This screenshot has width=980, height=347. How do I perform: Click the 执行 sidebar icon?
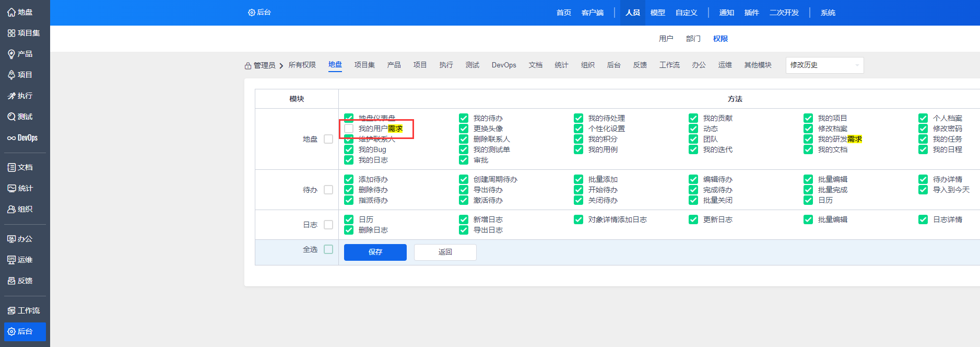coord(11,96)
